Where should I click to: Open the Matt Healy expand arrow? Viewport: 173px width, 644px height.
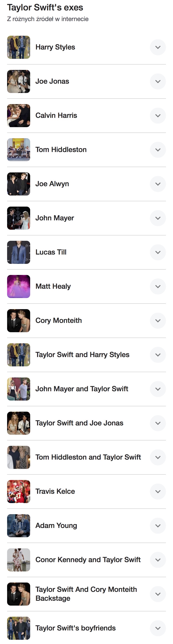click(x=158, y=286)
